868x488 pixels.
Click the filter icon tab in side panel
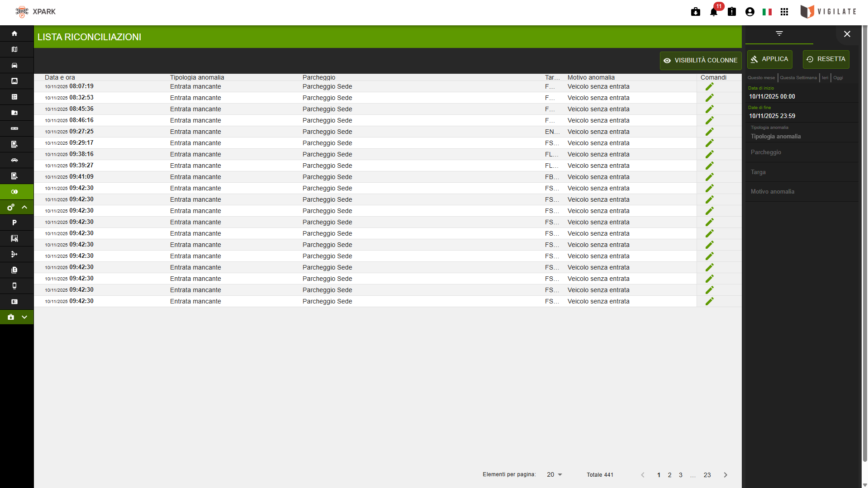coord(779,34)
